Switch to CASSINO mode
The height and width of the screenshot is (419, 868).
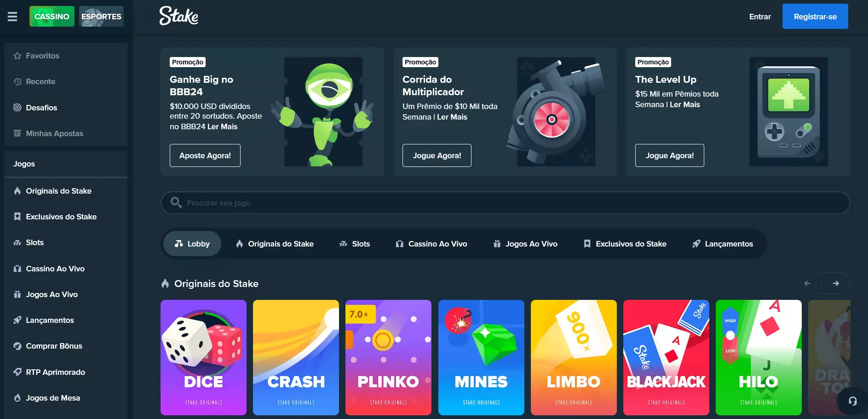pyautogui.click(x=52, y=17)
